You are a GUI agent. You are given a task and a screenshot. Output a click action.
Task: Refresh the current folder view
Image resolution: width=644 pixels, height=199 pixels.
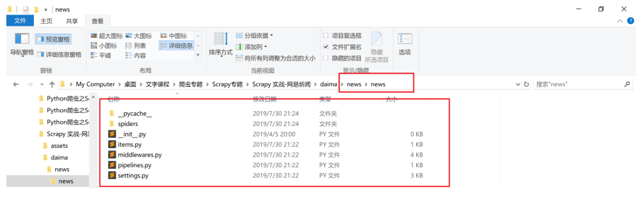click(526, 84)
